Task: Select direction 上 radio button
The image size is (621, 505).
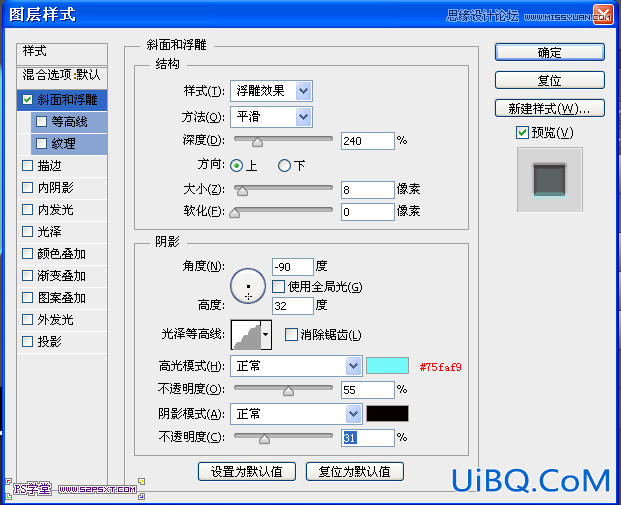Action: [x=236, y=165]
